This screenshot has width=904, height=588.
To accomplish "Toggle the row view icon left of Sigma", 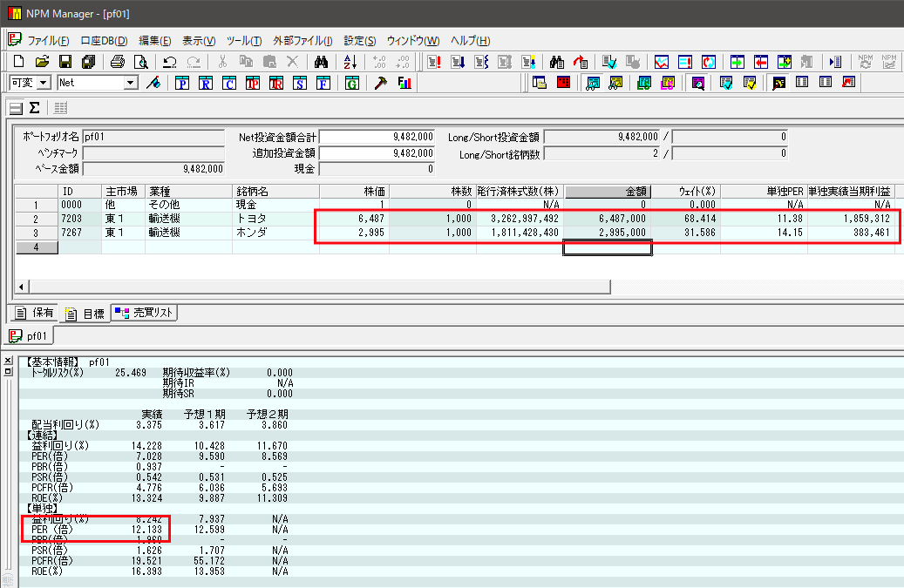I will [16, 108].
